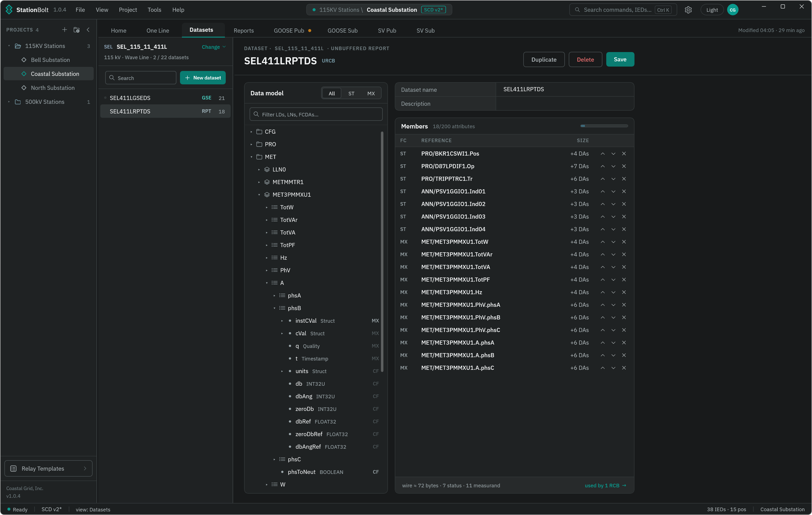Move PRO/BKR1CSWI1.Pos member up

[602, 154]
